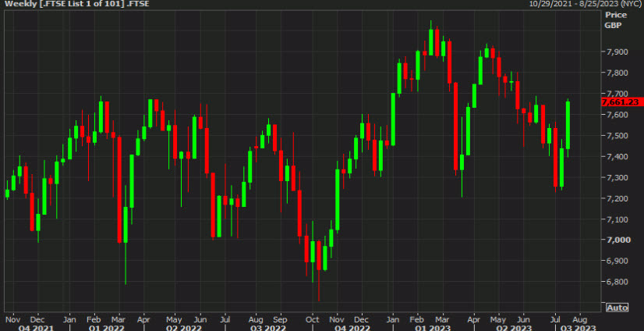Click the May 2022 month label
This screenshot has height=331, width=644.
coord(174,319)
